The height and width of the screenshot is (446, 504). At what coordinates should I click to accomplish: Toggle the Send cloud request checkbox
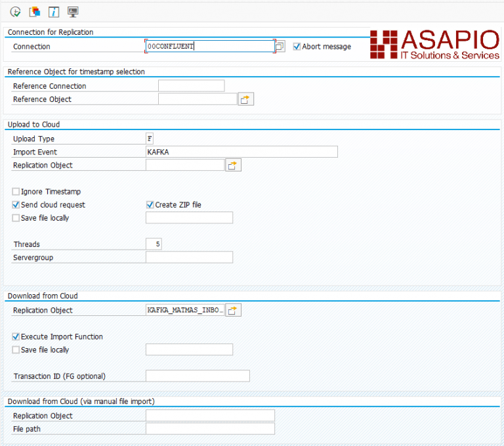click(x=16, y=205)
